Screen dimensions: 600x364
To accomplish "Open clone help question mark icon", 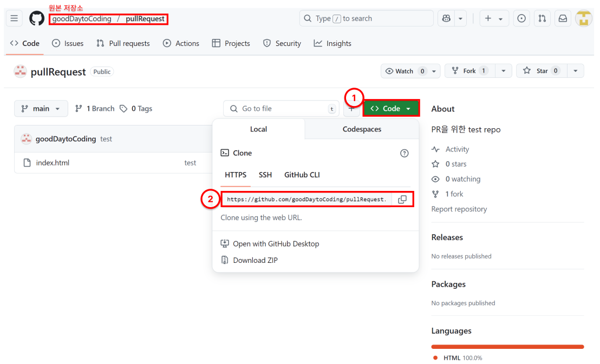I will (x=404, y=153).
